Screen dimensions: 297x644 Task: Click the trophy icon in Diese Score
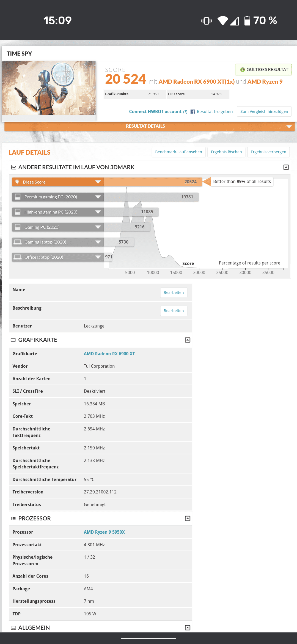17,182
